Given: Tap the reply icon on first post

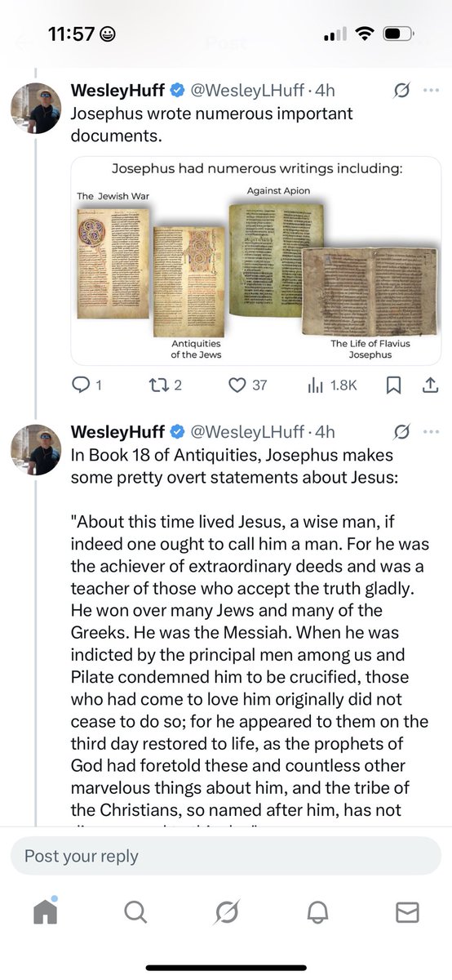Looking at the screenshot, I should point(81,385).
